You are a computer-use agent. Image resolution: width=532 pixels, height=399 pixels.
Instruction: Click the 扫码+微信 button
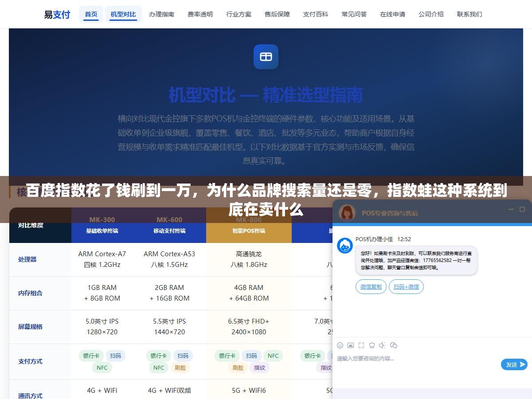tap(406, 287)
